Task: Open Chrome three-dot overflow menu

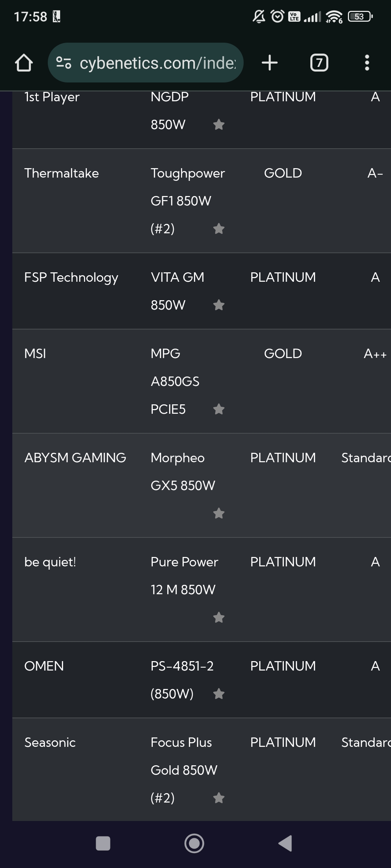Action: pyautogui.click(x=367, y=63)
